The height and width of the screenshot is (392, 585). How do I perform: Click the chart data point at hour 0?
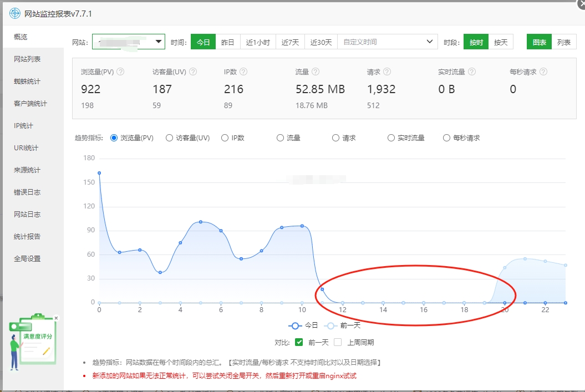[x=99, y=173]
